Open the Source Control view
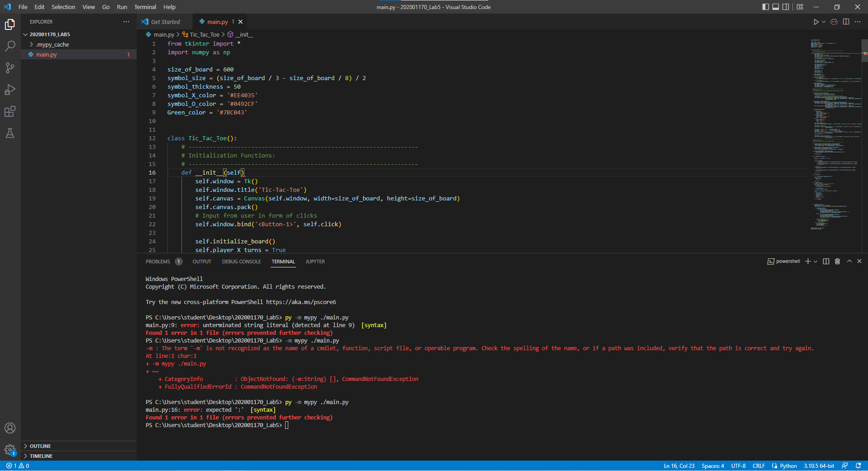Viewport: 868px width, 471px height. click(10, 68)
